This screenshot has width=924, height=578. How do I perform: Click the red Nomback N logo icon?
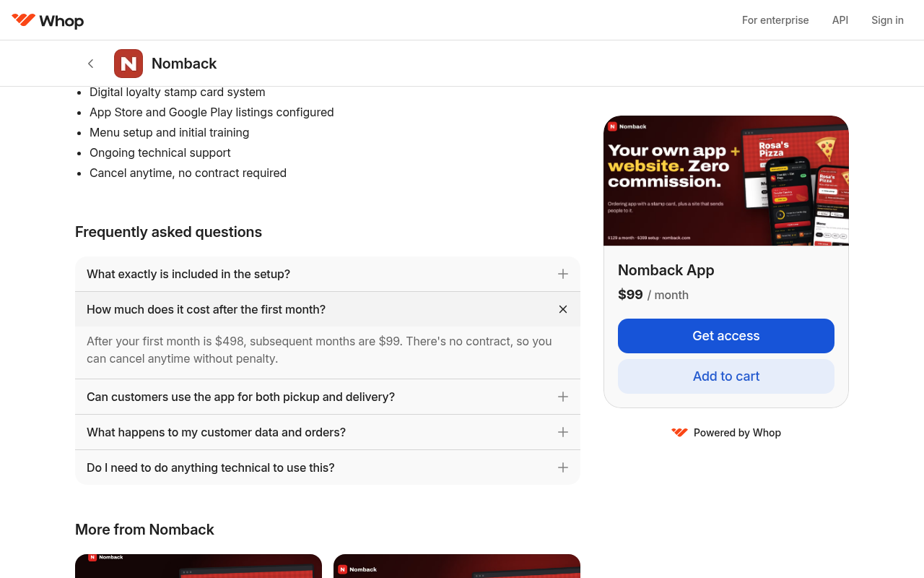(x=128, y=64)
